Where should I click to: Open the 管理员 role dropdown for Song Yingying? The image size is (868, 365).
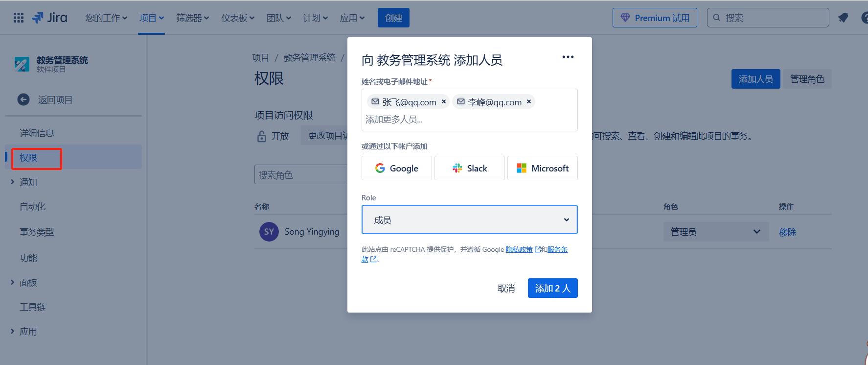[x=715, y=232]
